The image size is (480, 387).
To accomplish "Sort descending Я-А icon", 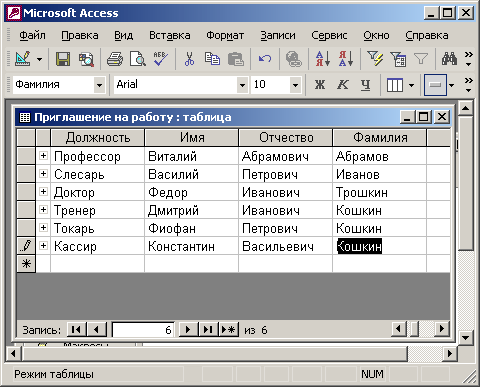I will click(346, 59).
